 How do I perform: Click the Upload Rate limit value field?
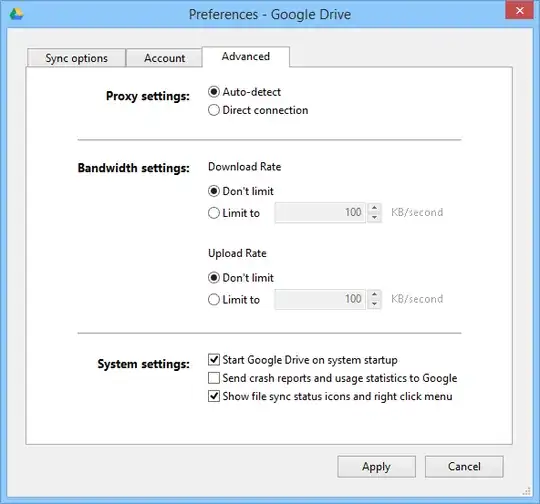point(320,299)
